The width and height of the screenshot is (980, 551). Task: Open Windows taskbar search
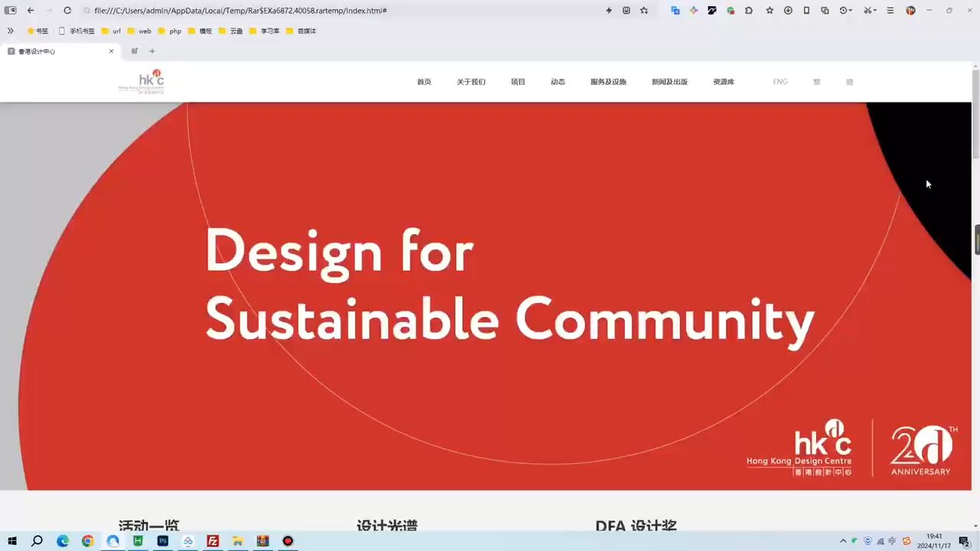click(x=37, y=541)
